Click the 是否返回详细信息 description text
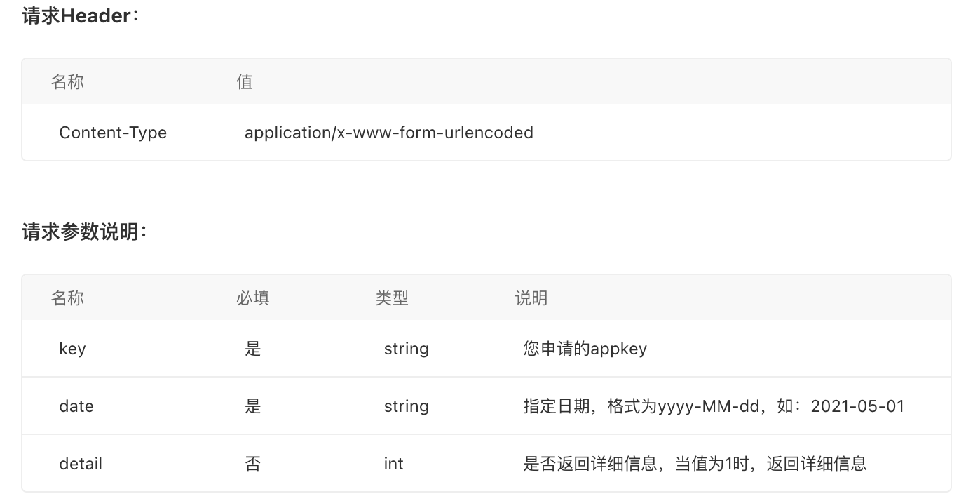 pyautogui.click(x=695, y=464)
